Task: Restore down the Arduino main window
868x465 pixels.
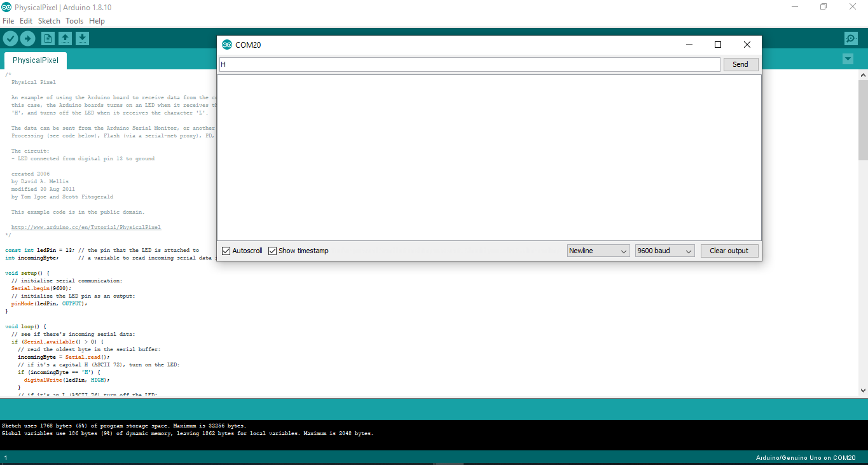Action: click(x=823, y=6)
